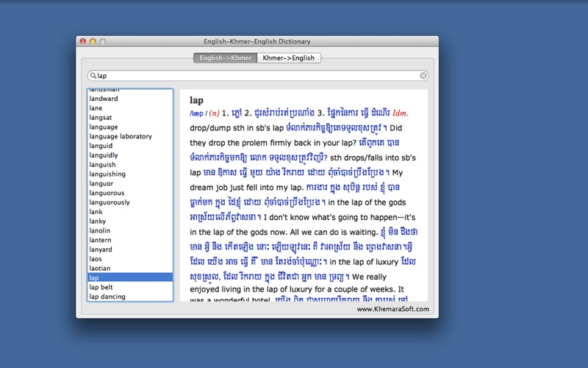Image resolution: width=588 pixels, height=368 pixels.
Task: Click the red '(n)' part-of-speech marker
Action: 214,113
